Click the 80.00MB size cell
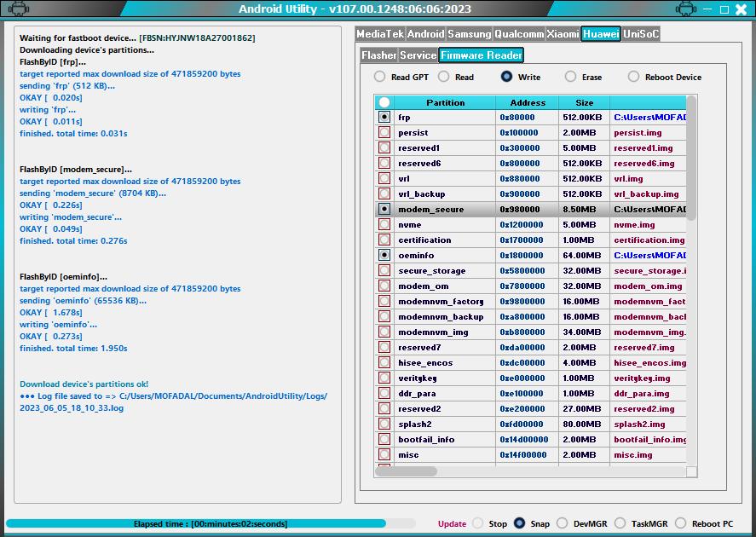Viewport: 756px width, 537px height. click(584, 424)
